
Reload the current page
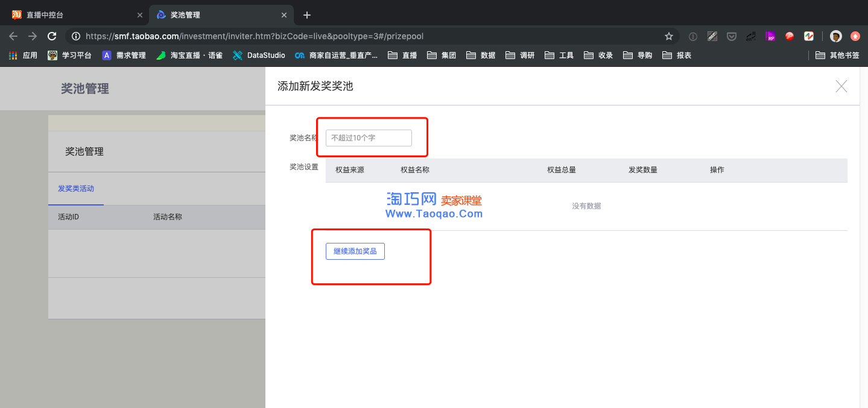52,36
